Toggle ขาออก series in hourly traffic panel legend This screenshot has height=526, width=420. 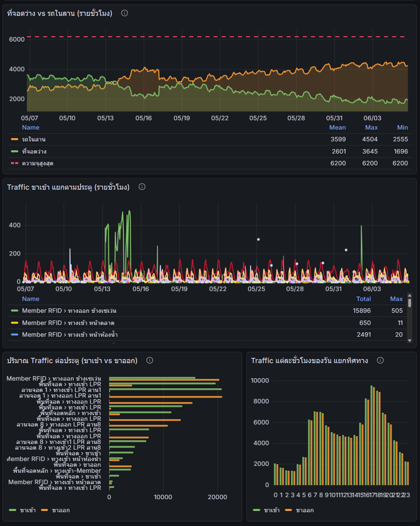pos(305,510)
